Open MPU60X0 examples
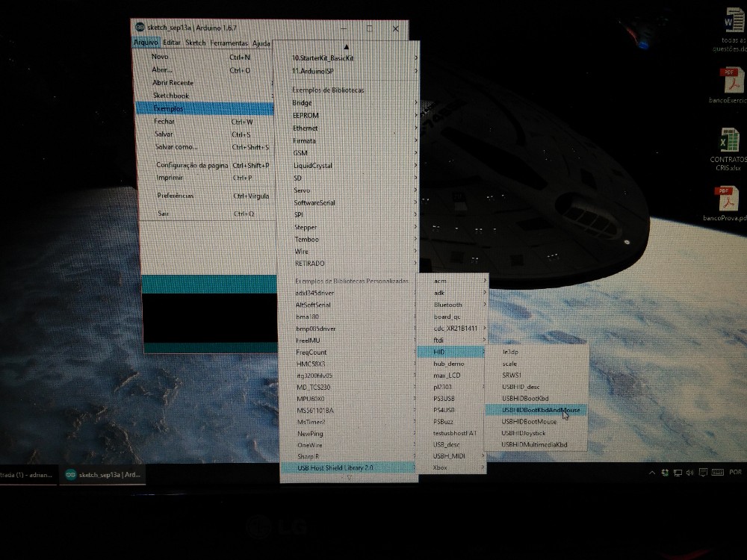The image size is (747, 560). 348,399
